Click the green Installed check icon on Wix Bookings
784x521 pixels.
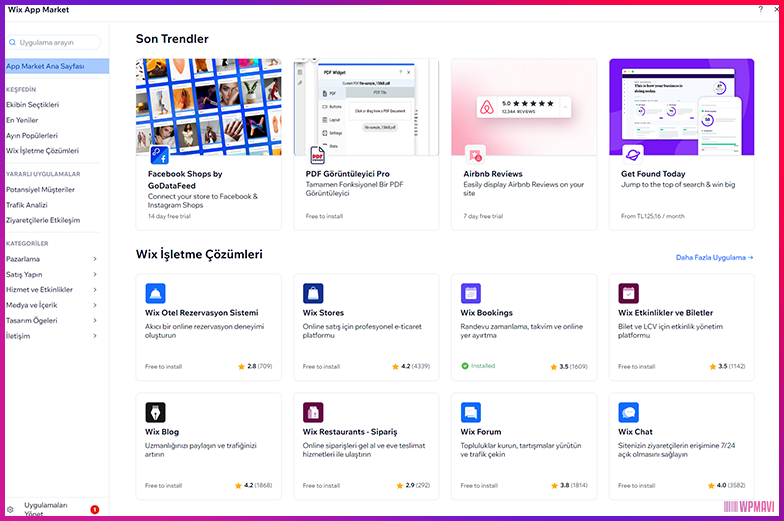tap(465, 366)
